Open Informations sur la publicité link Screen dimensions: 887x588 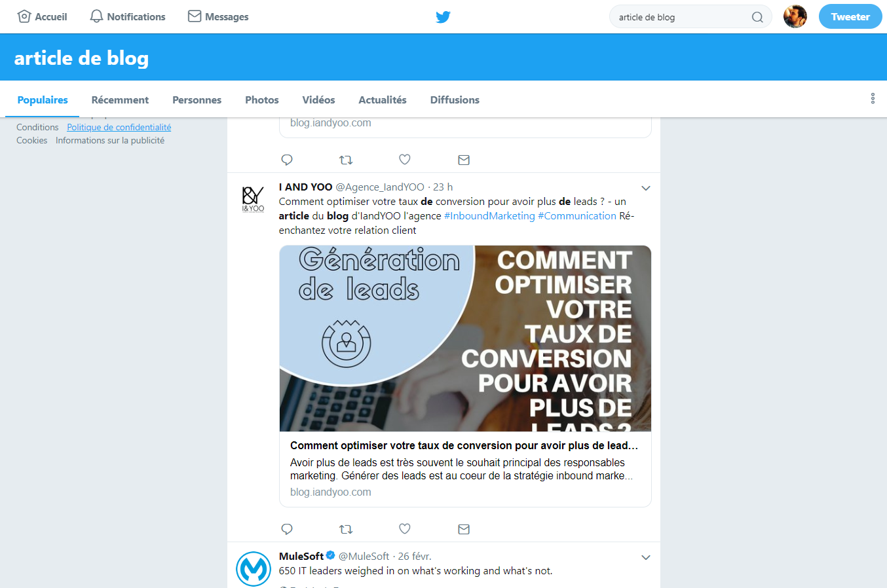point(110,140)
